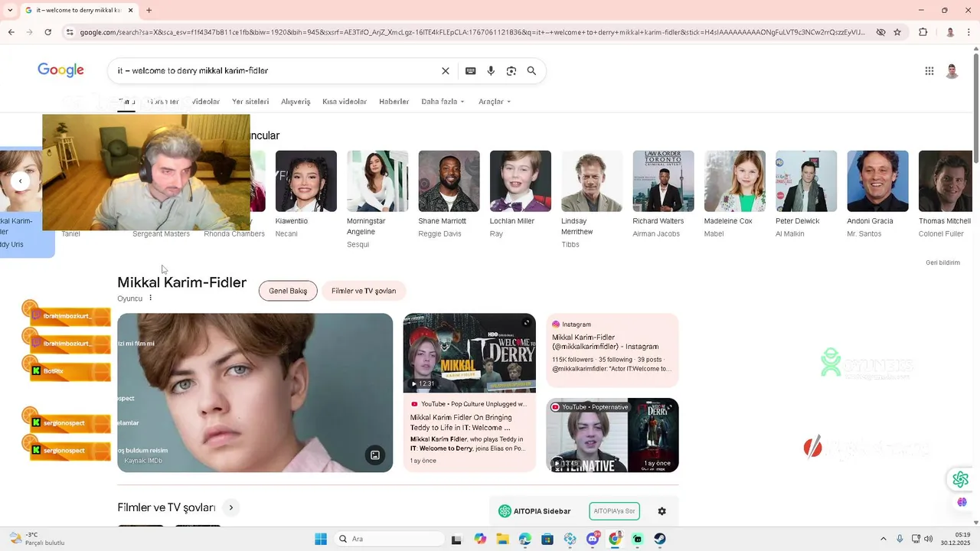Play the 12:31 Welcome to Derry video
The width and height of the screenshot is (980, 551).
coord(469,354)
